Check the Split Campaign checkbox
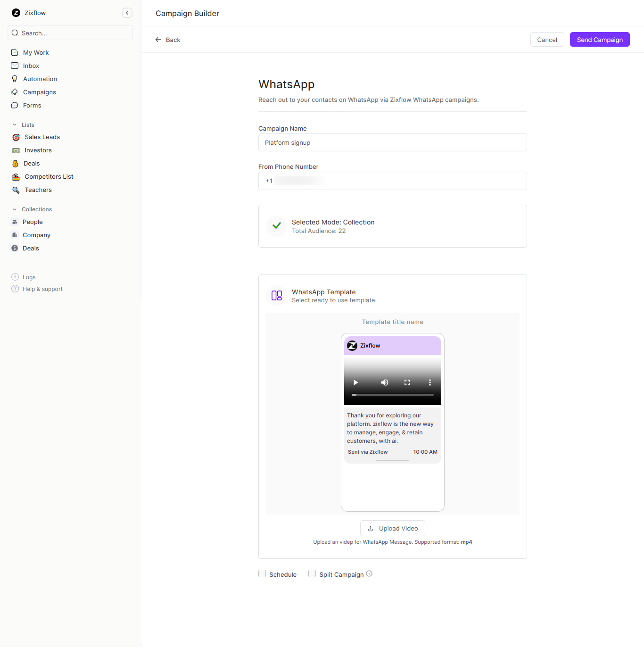 [312, 573]
